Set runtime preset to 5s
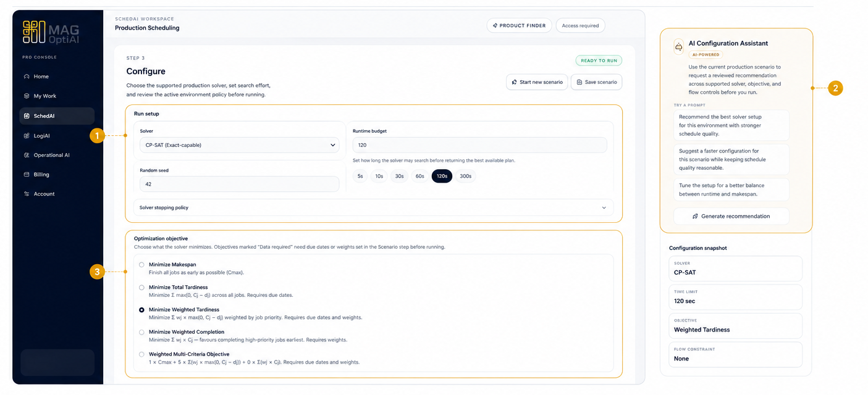868x395 pixels. point(360,176)
